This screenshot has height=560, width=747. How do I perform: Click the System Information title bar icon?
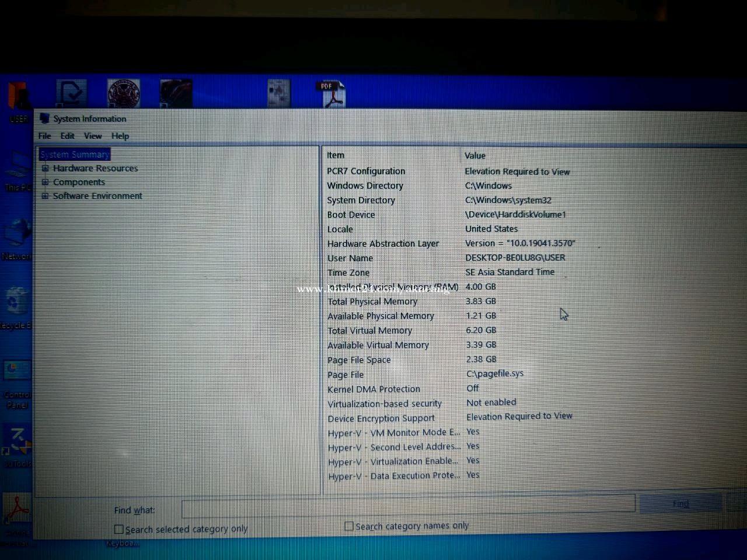point(44,118)
